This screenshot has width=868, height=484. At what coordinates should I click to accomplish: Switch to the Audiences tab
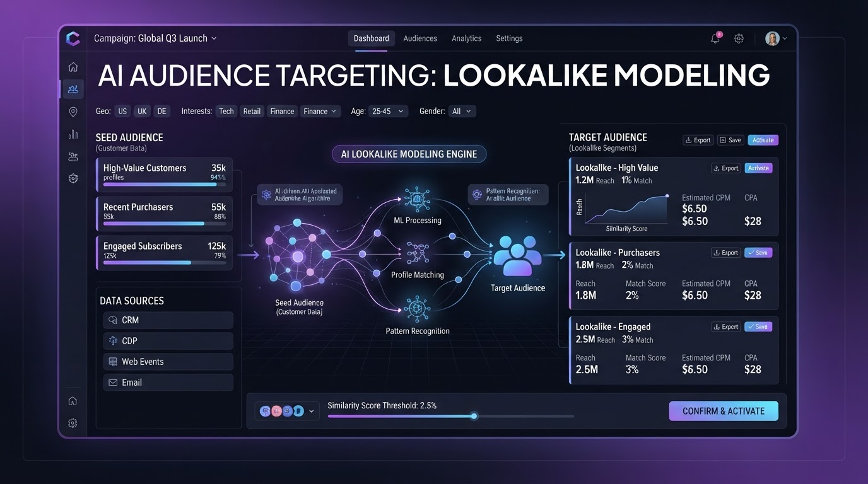click(x=420, y=38)
